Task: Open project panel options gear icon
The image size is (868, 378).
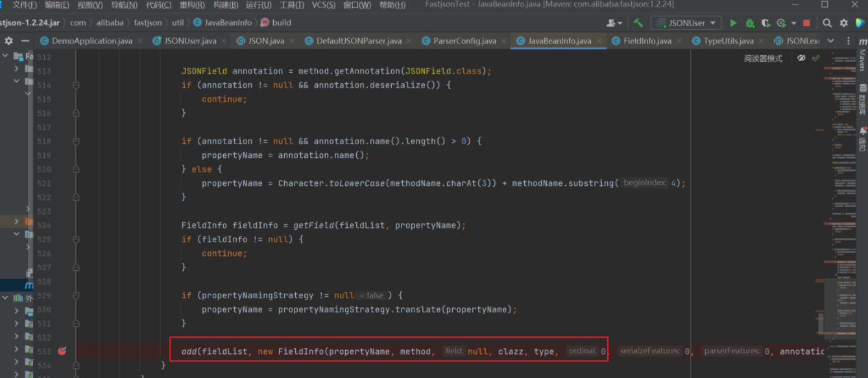Action: (8, 40)
